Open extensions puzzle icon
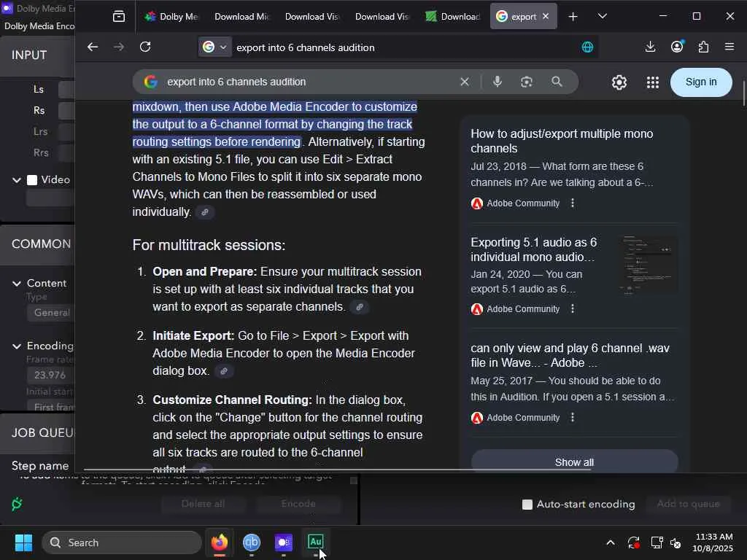Image resolution: width=747 pixels, height=560 pixels. (703, 47)
